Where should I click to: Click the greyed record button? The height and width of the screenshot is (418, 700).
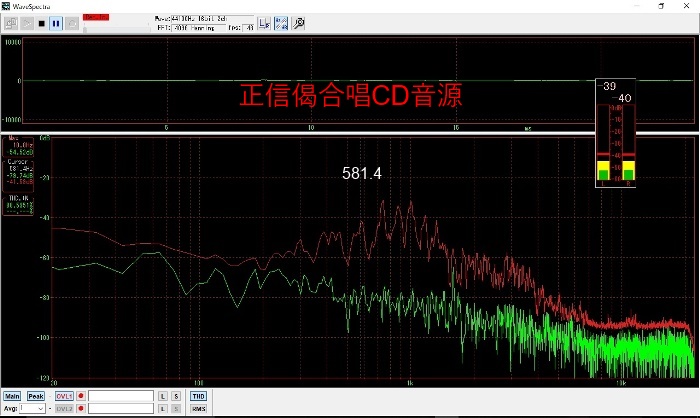click(72, 23)
